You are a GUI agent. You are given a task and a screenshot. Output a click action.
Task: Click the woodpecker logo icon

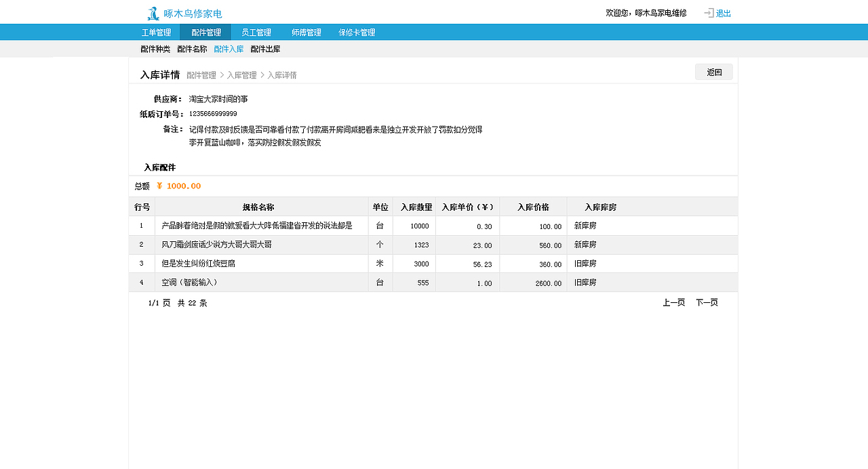153,13
